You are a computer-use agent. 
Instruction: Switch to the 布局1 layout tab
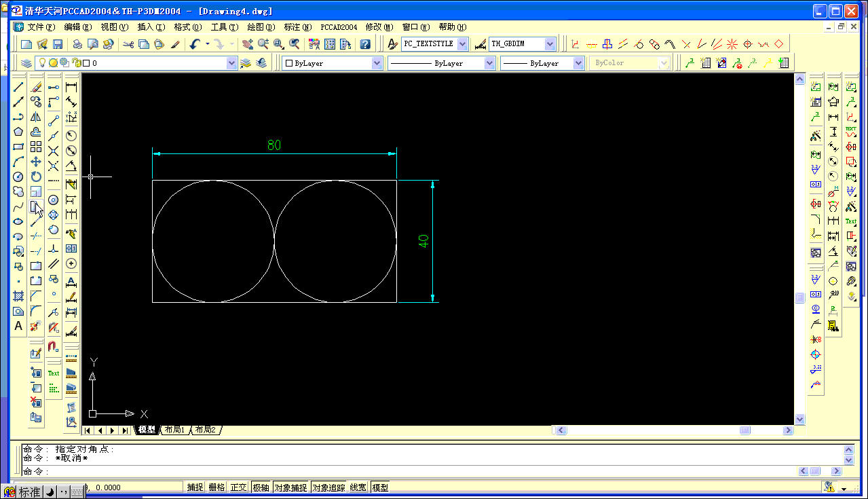[174, 430]
